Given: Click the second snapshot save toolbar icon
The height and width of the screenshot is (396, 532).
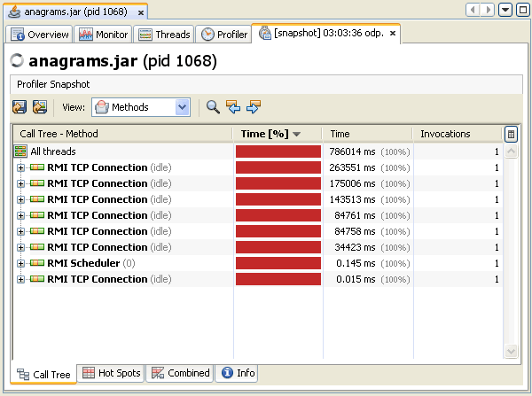Looking at the screenshot, I should click(x=39, y=107).
